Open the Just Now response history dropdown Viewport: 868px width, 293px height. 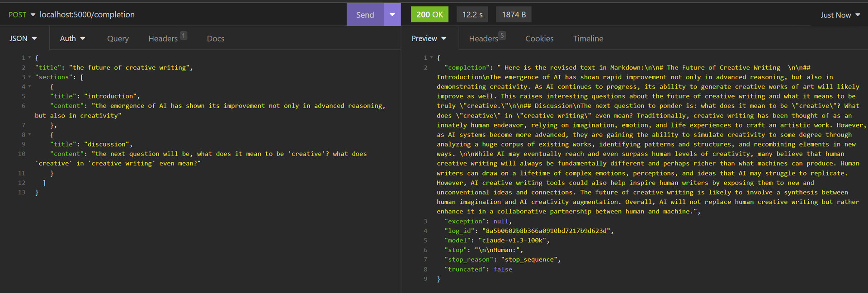[x=840, y=15]
